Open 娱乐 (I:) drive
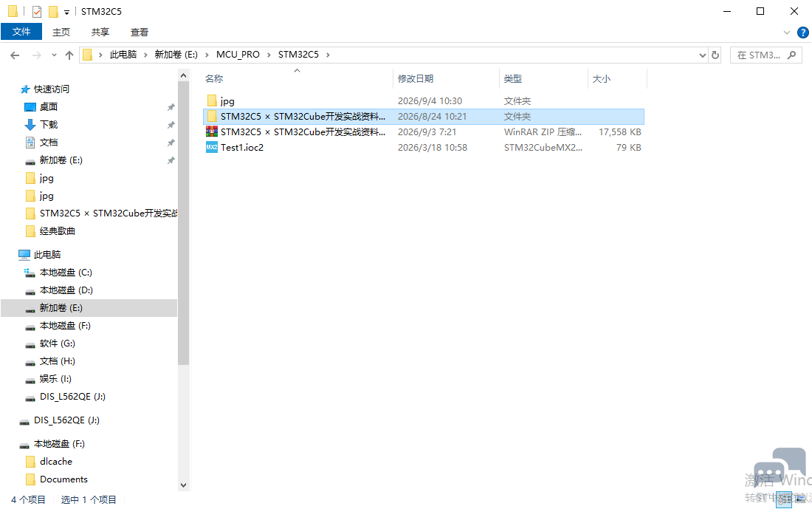 coord(55,379)
